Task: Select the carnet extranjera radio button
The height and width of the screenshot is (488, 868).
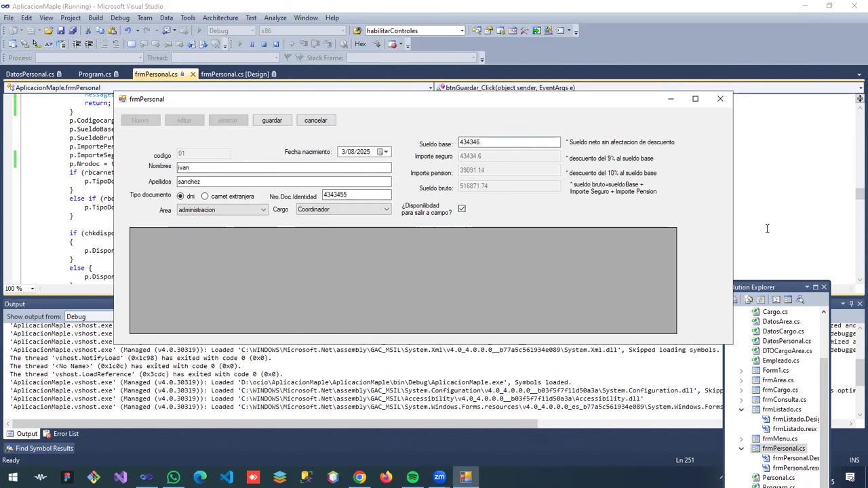Action: pos(205,197)
